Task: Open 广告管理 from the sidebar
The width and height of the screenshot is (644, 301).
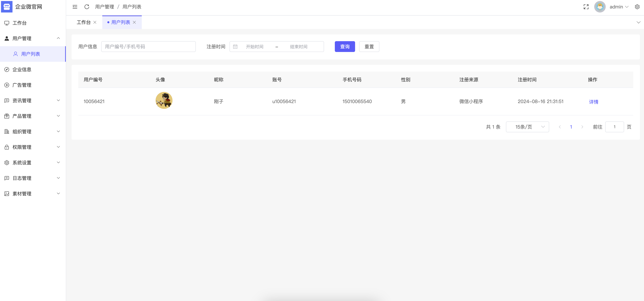Action: point(22,85)
